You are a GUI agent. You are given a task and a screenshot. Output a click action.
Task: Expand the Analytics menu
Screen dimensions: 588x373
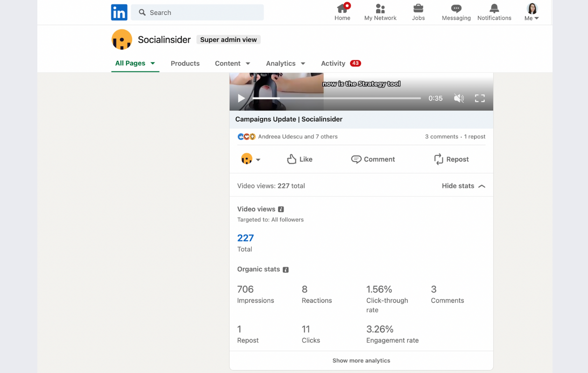click(286, 63)
